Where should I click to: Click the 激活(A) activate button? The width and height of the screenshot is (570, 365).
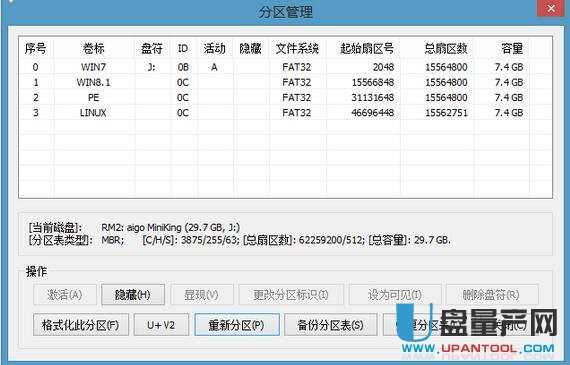click(x=65, y=294)
